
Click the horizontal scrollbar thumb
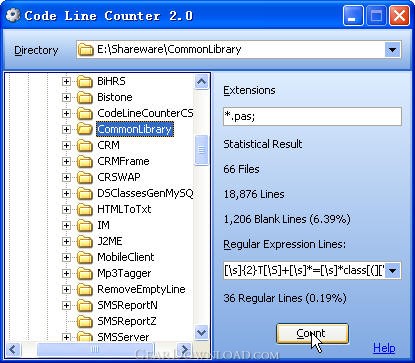tap(96, 349)
